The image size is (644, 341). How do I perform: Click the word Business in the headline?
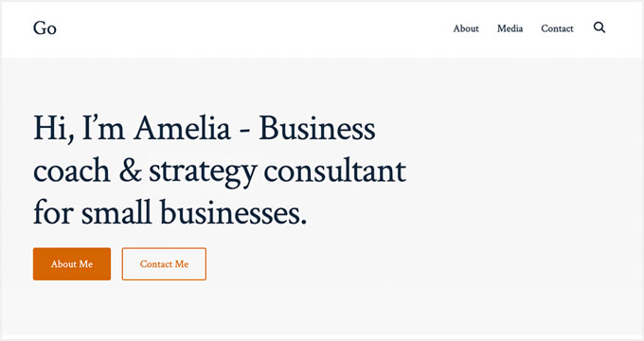[316, 128]
